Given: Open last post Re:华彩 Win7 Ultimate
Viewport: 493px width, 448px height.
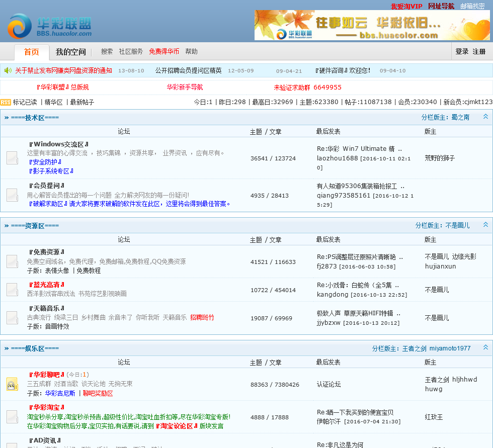Looking at the screenshot, I should 359,149.
